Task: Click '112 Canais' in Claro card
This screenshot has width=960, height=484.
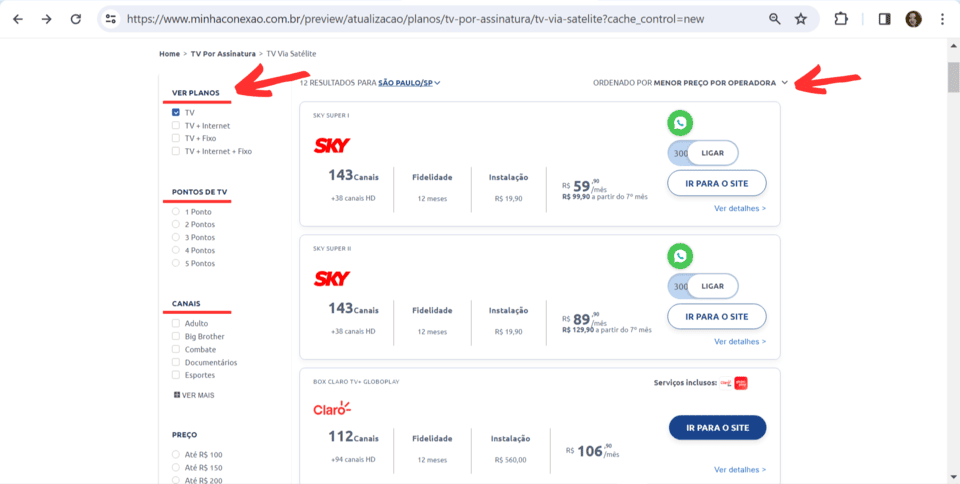Action: 353,437
